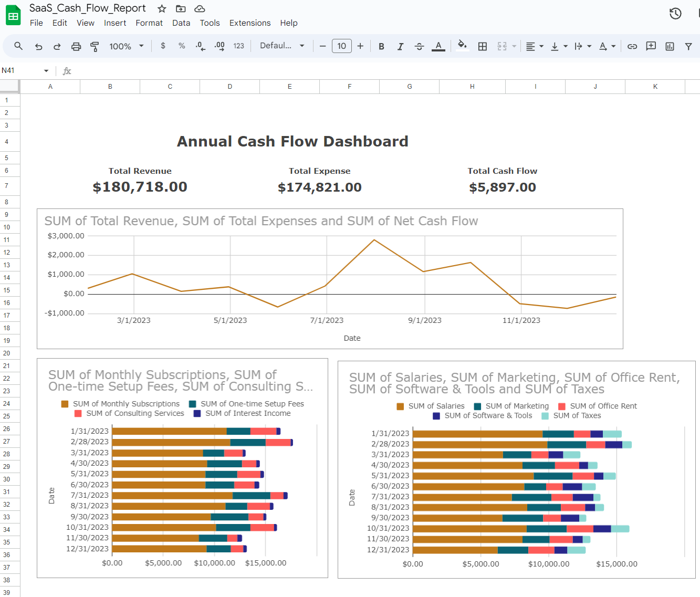700x597 pixels.
Task: Click SUM of Monthly Subscriptions legend entry
Action: tap(120, 404)
